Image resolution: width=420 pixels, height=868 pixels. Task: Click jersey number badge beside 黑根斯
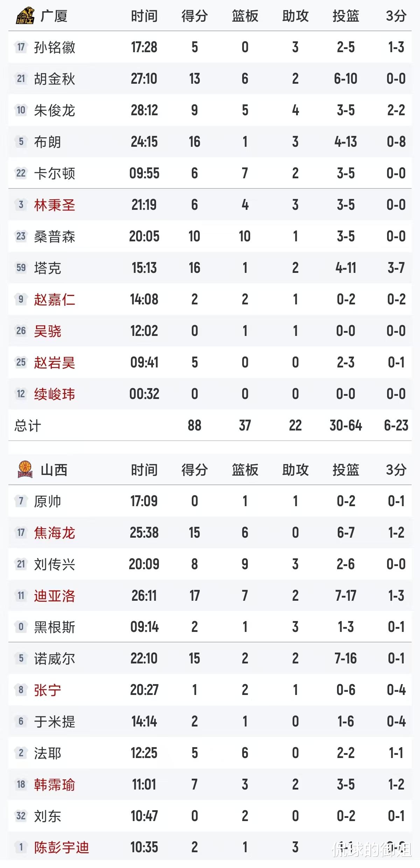tap(21, 627)
